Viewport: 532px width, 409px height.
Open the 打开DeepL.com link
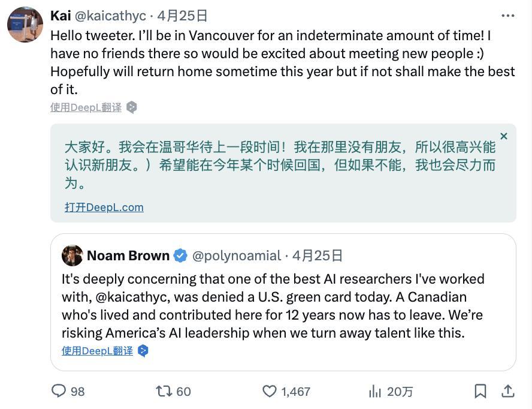click(104, 207)
